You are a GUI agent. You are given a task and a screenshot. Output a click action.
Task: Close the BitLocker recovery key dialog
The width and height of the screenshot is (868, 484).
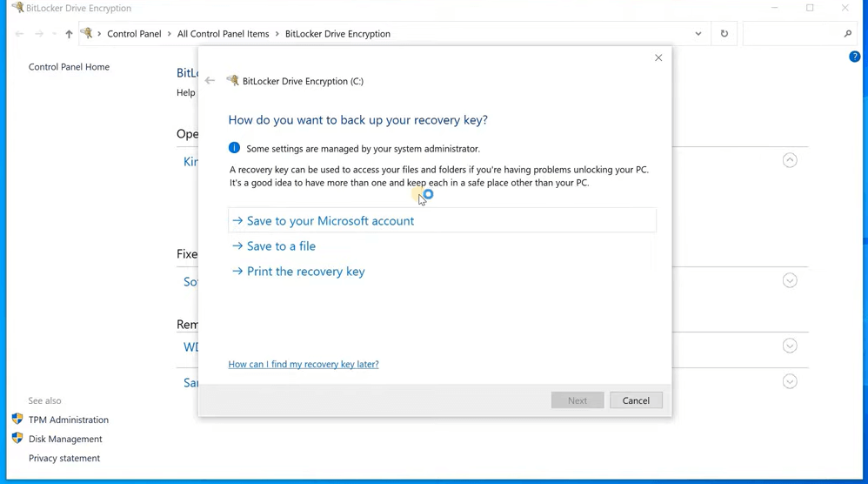(x=658, y=57)
